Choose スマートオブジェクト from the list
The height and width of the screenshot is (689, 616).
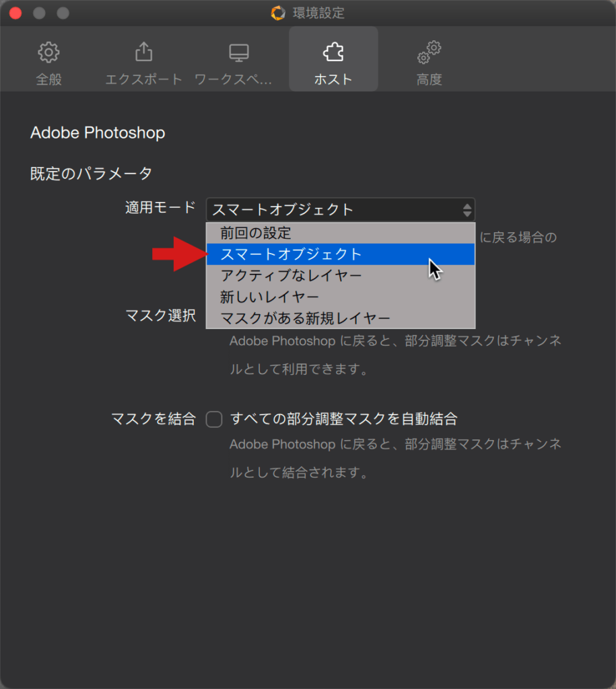pos(341,254)
